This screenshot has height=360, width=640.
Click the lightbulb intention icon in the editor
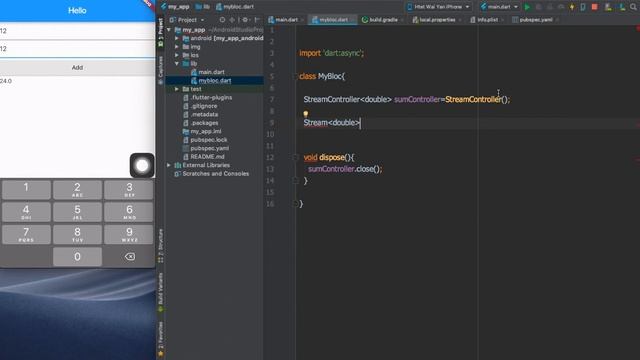305,114
